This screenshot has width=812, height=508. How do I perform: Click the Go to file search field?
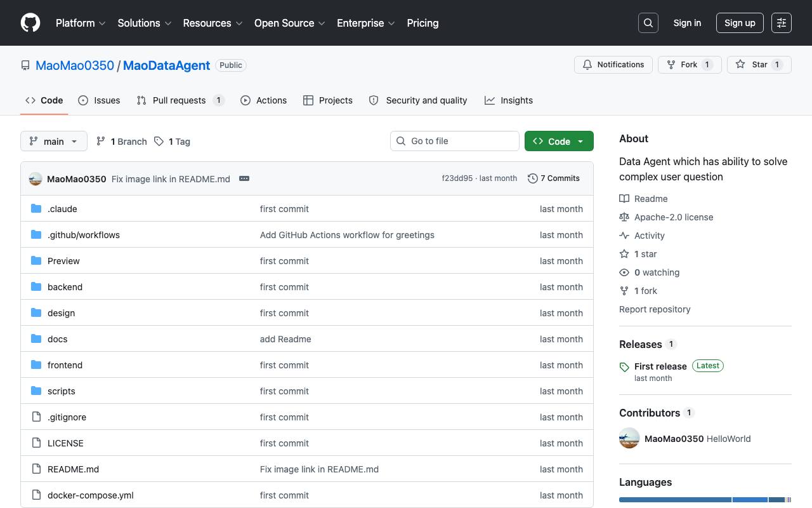(455, 141)
